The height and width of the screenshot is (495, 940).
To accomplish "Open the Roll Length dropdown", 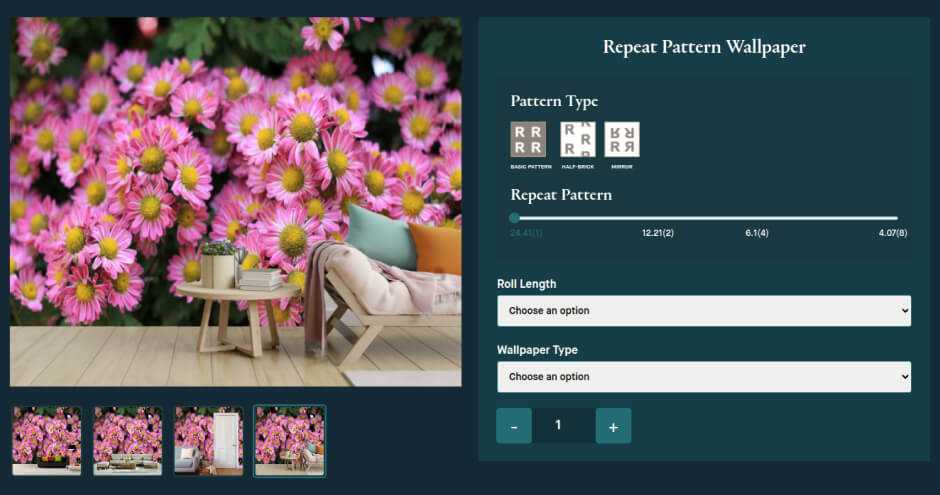I will [x=704, y=311].
